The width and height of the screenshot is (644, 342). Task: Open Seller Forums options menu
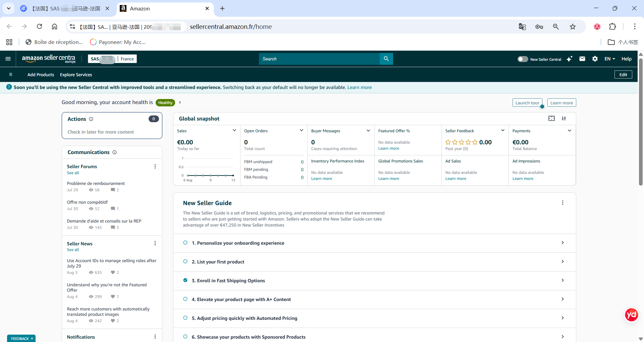tap(155, 166)
